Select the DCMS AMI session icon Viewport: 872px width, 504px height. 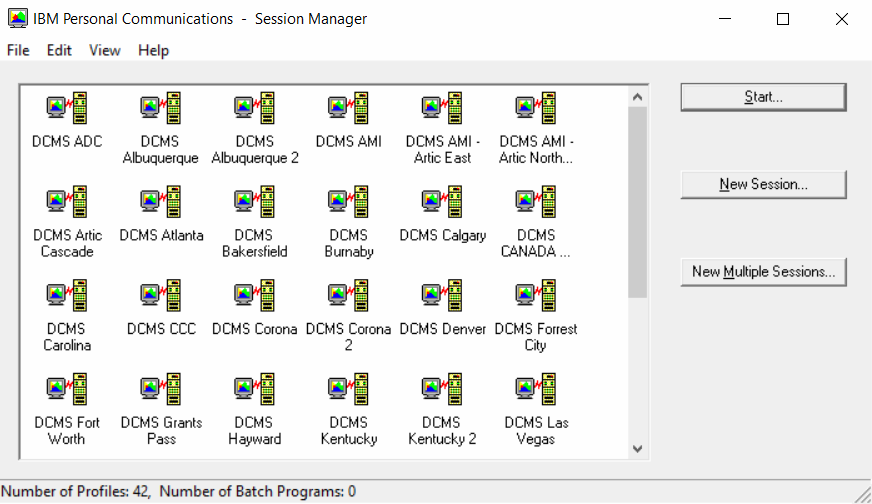[349, 108]
